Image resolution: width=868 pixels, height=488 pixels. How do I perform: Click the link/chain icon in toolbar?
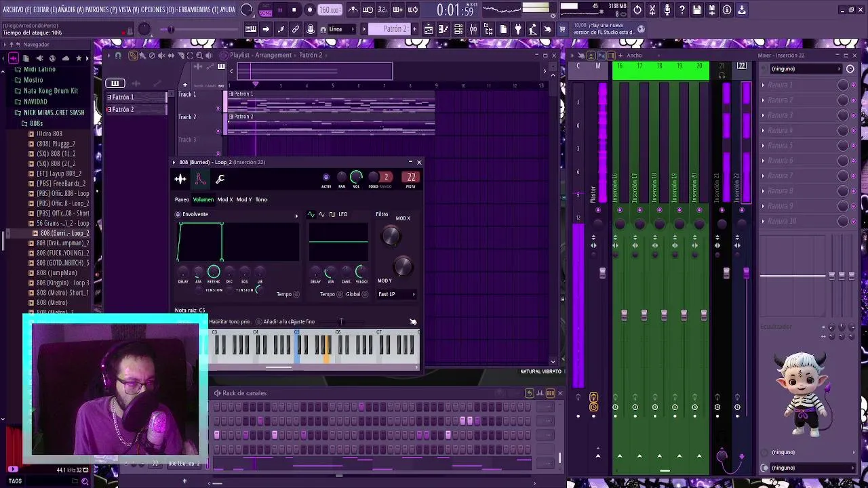click(296, 29)
